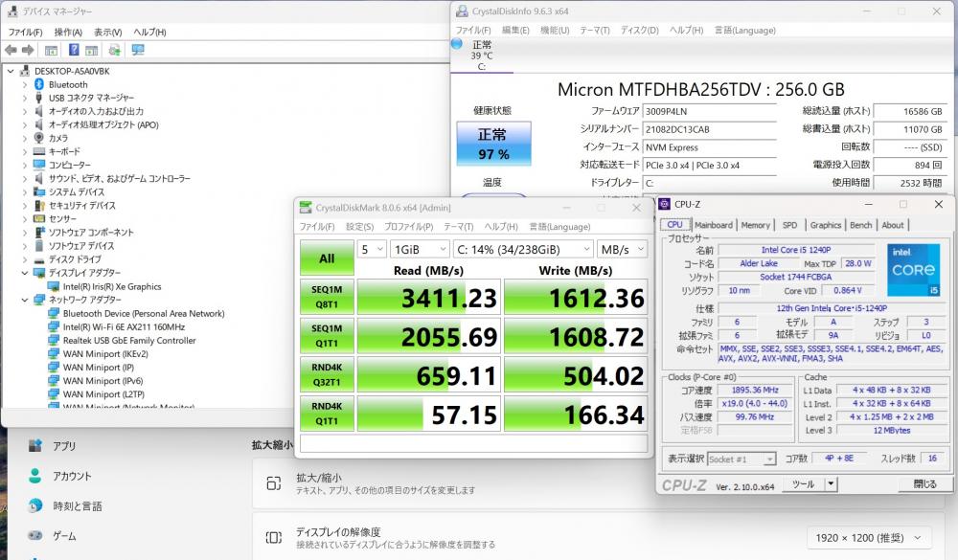The height and width of the screenshot is (560, 958).
Task: Click the CPU-Z title bar app icon
Action: (664, 204)
